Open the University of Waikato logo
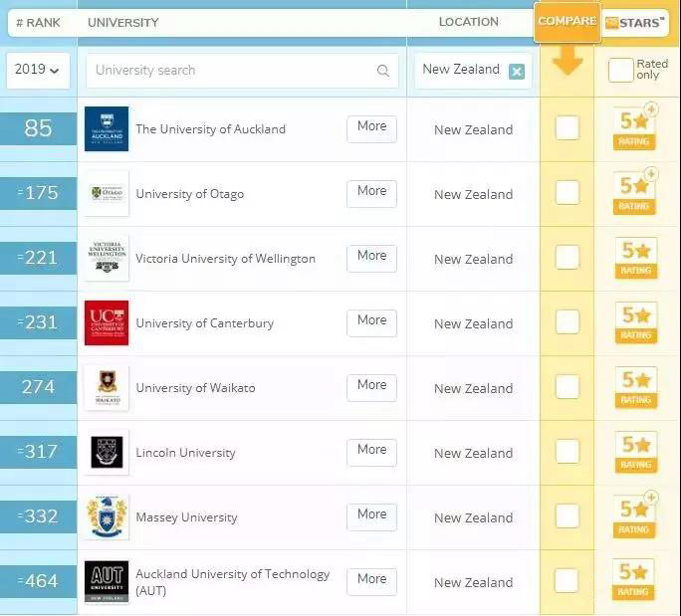 [x=107, y=388]
